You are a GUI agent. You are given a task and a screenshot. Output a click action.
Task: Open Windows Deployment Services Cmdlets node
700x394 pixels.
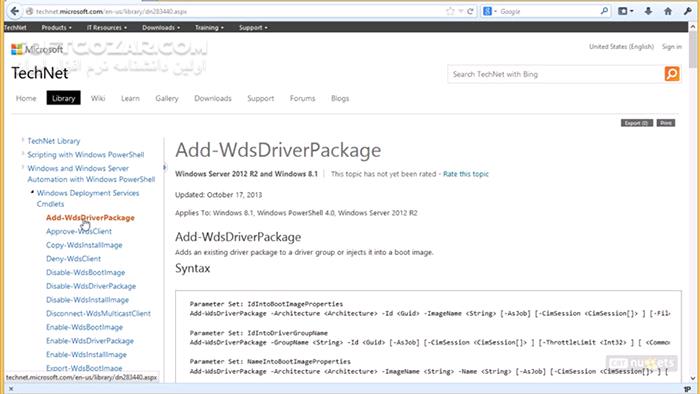(x=88, y=198)
